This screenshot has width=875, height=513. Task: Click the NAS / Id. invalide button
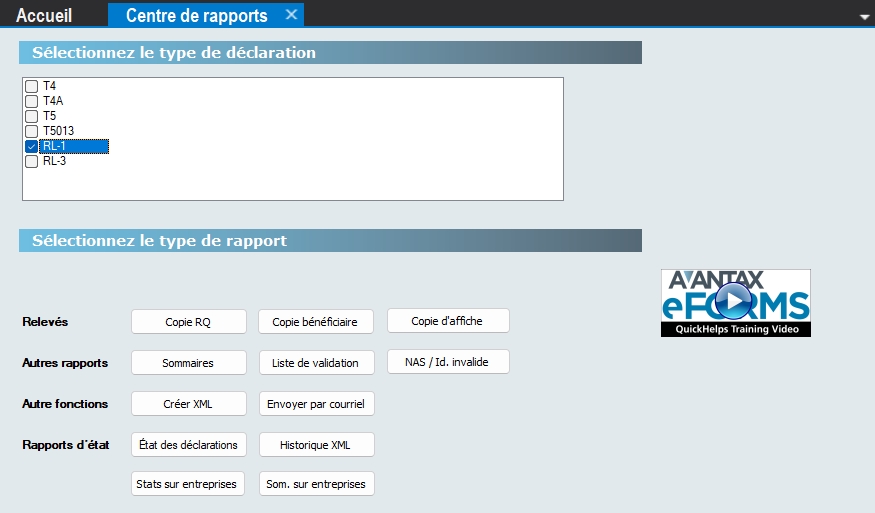(448, 361)
